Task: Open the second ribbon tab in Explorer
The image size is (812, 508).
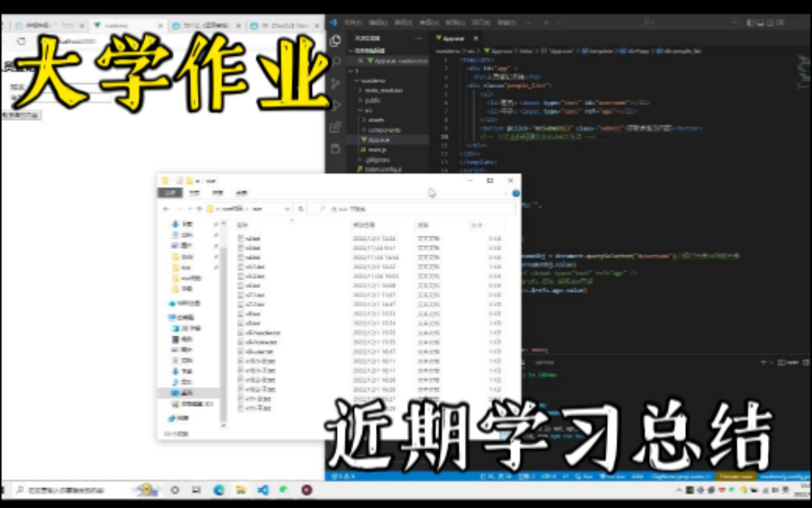Action: [x=194, y=192]
